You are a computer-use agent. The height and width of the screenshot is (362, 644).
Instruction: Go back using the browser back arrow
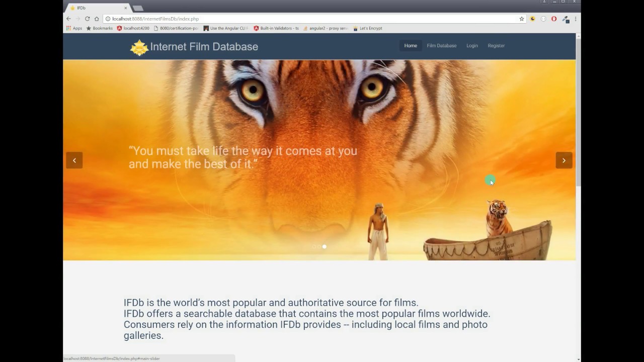pyautogui.click(x=68, y=19)
